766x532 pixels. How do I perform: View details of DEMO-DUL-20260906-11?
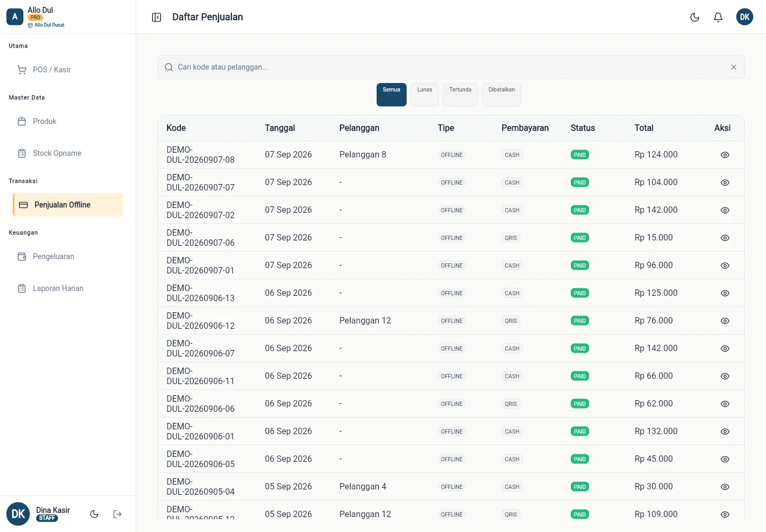pos(725,376)
